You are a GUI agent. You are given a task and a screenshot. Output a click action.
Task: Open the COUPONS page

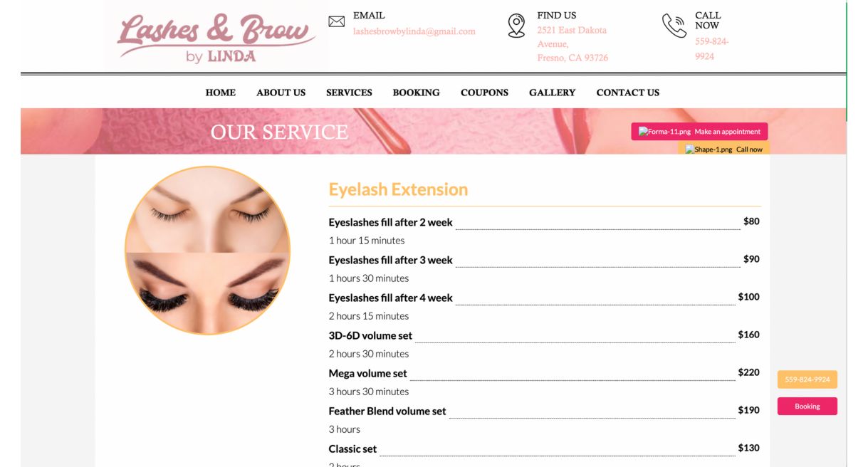click(485, 93)
